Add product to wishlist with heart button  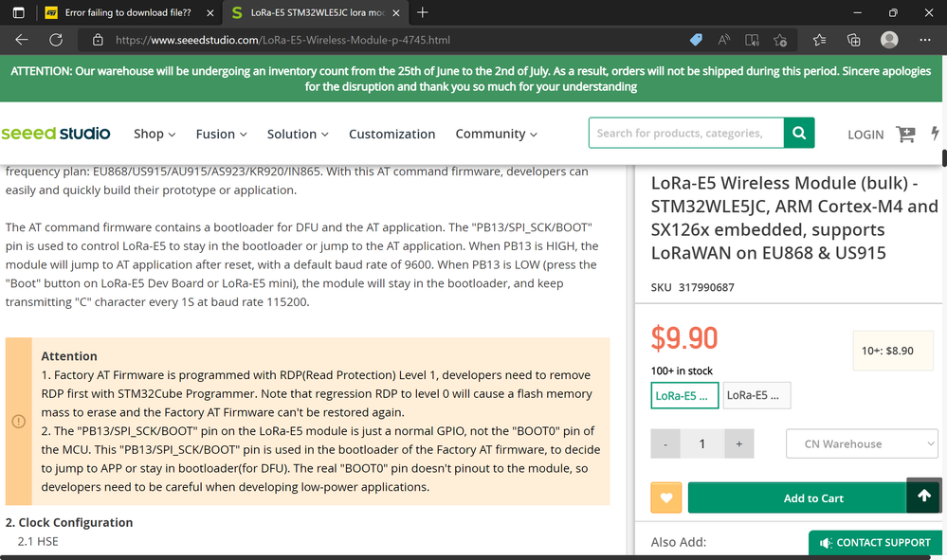pos(666,497)
